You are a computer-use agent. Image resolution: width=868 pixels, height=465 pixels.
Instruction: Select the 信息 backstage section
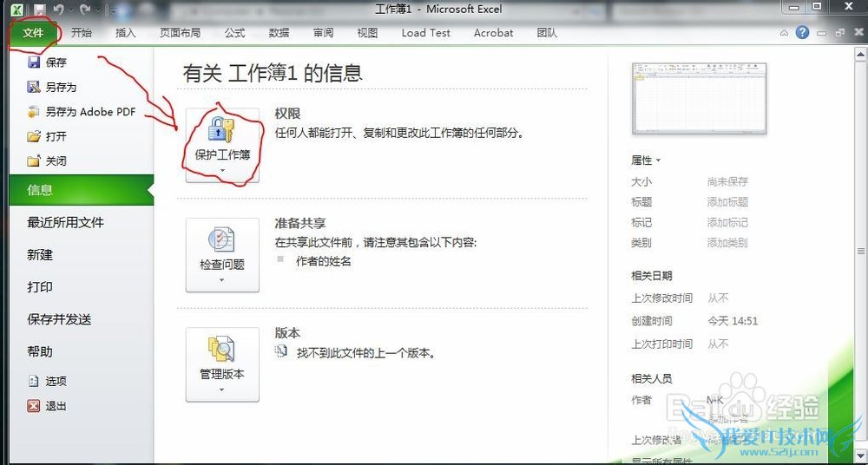coord(82,190)
